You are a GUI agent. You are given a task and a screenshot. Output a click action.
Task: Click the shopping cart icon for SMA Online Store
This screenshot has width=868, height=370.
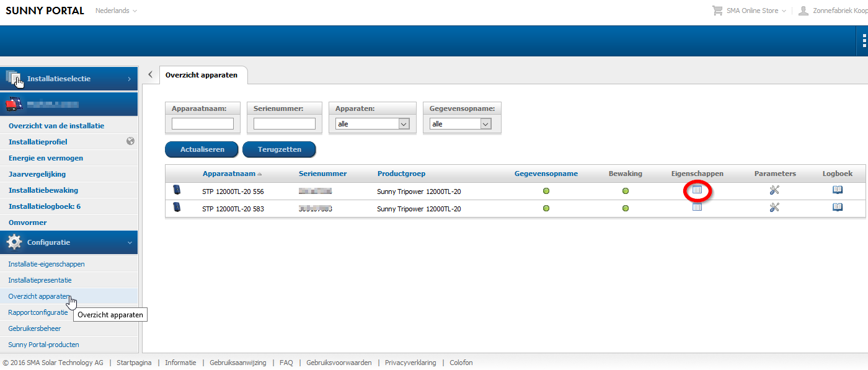coord(717,11)
